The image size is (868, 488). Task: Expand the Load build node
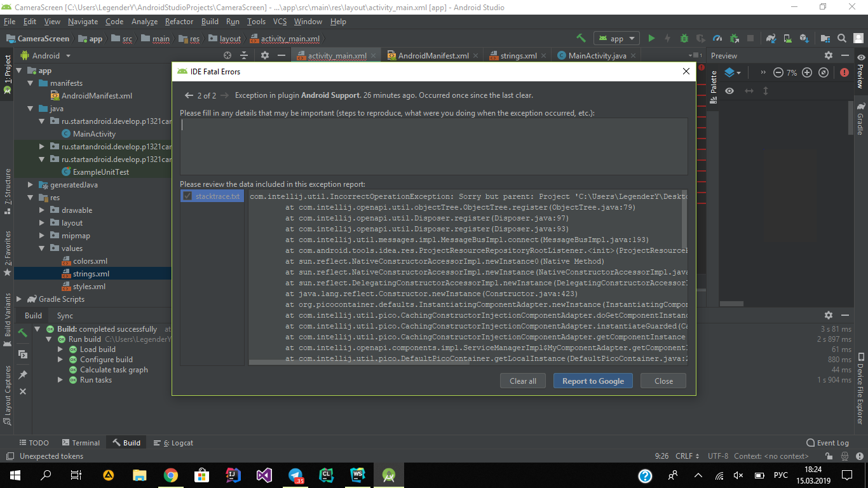(x=61, y=349)
